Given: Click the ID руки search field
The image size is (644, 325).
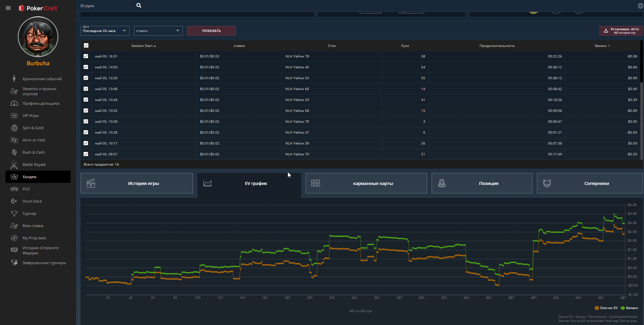Looking at the screenshot, I should click(106, 6).
